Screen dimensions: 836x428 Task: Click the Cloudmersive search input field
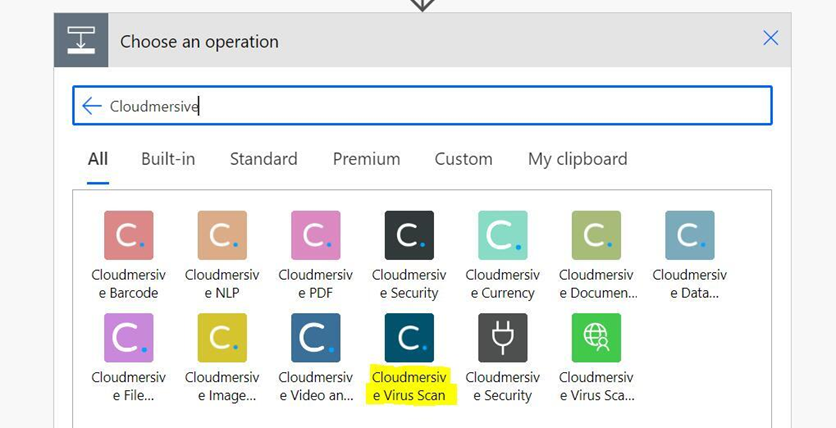click(422, 106)
